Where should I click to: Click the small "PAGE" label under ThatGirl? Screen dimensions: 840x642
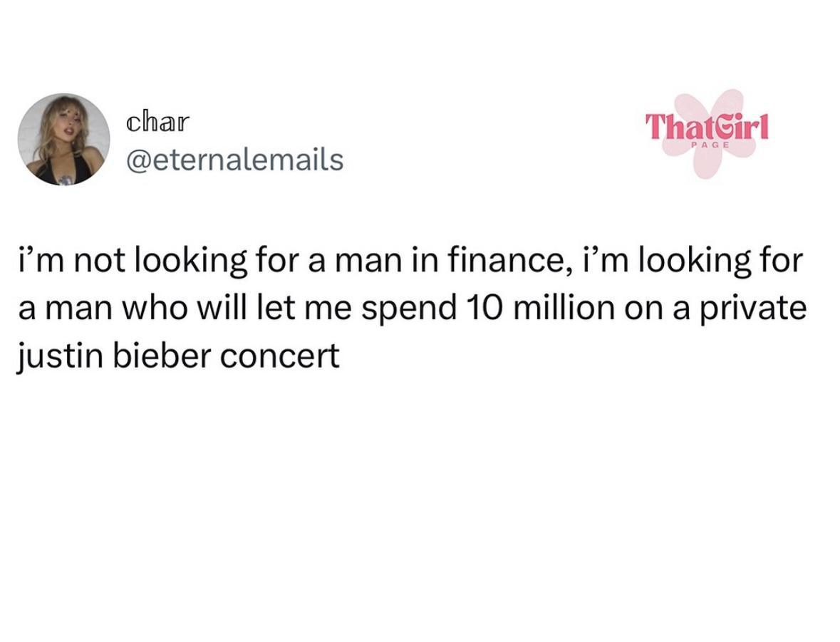pyautogui.click(x=710, y=145)
